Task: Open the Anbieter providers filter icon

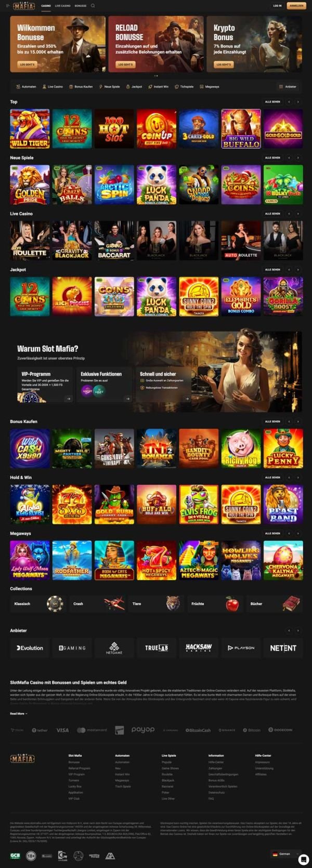Action: point(281,87)
